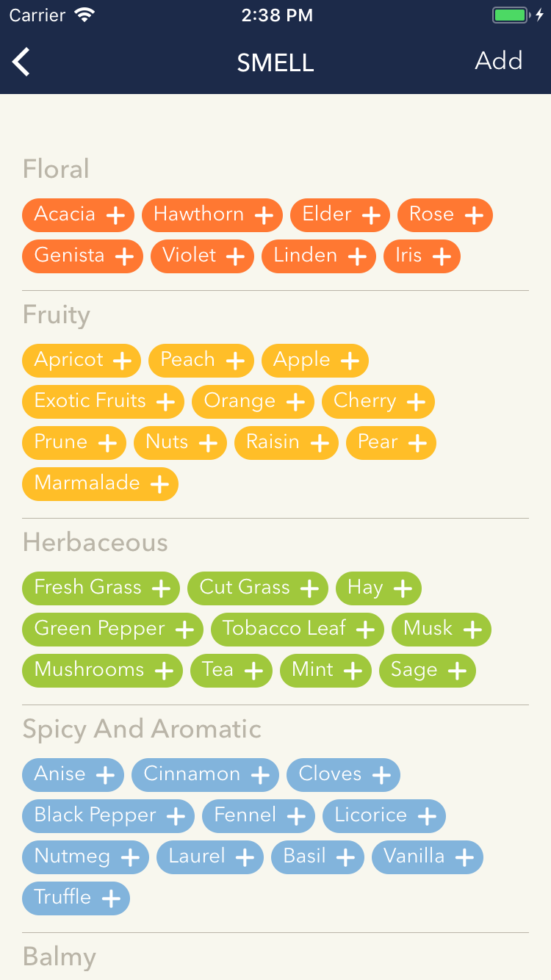Select the Black Pepper tag
This screenshot has width=551, height=980.
(x=108, y=816)
